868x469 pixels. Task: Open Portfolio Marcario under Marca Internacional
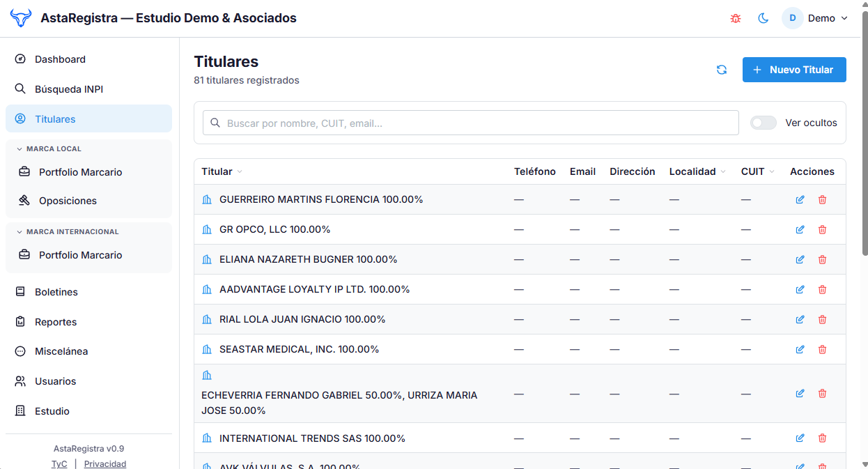pyautogui.click(x=88, y=255)
